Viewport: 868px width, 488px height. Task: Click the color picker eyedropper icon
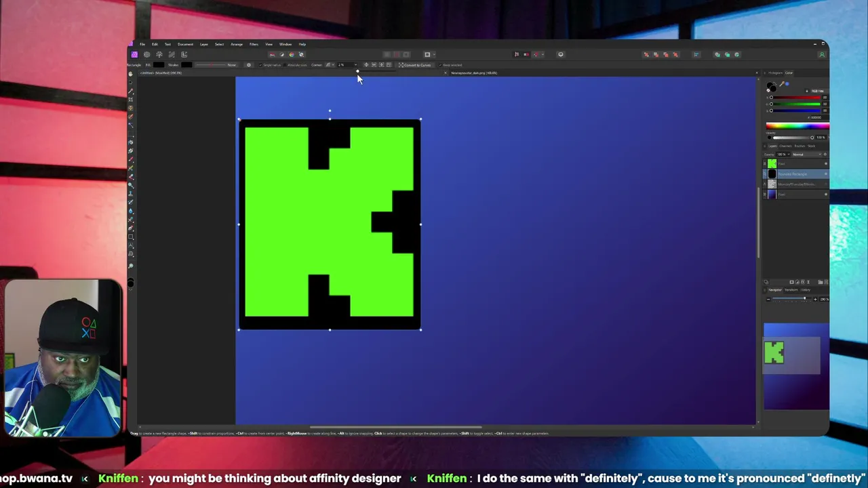pos(782,84)
